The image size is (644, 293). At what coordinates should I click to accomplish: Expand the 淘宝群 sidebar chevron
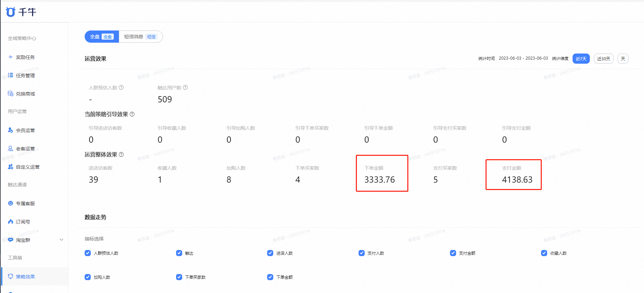pyautogui.click(x=61, y=240)
